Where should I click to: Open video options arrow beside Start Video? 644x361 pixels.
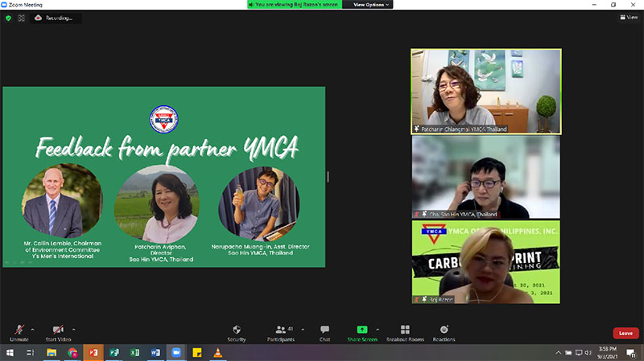coord(73,330)
